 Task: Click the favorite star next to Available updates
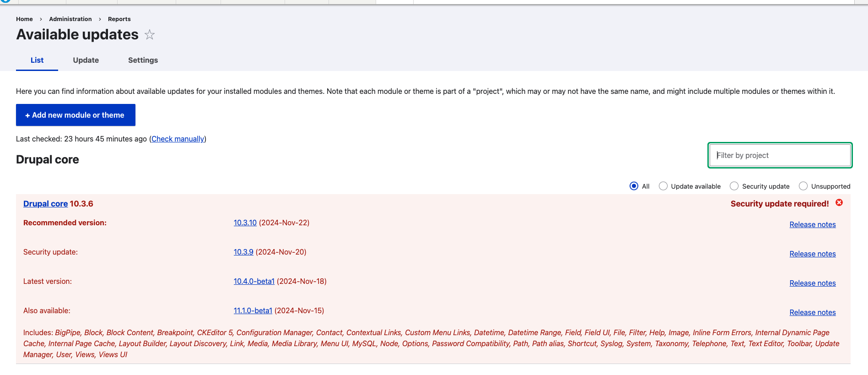(150, 35)
